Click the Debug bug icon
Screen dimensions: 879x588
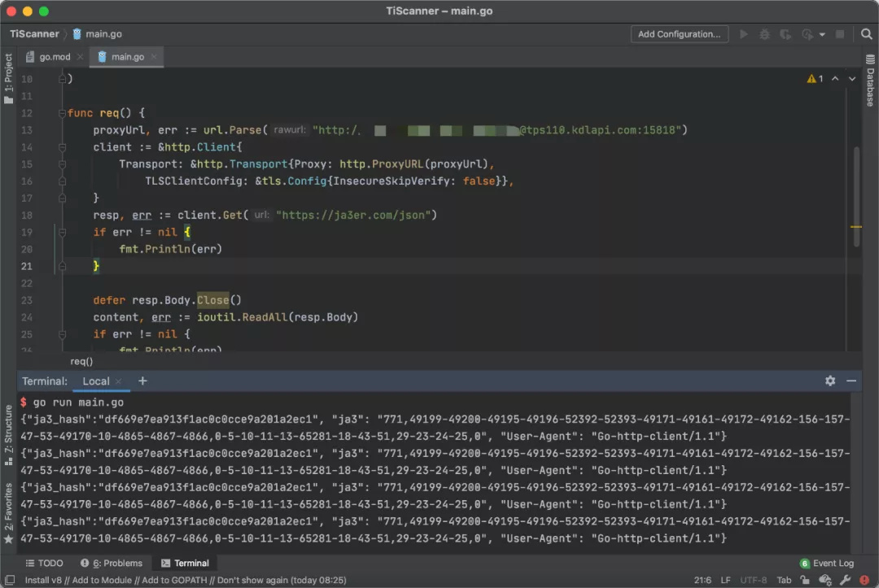pos(764,34)
